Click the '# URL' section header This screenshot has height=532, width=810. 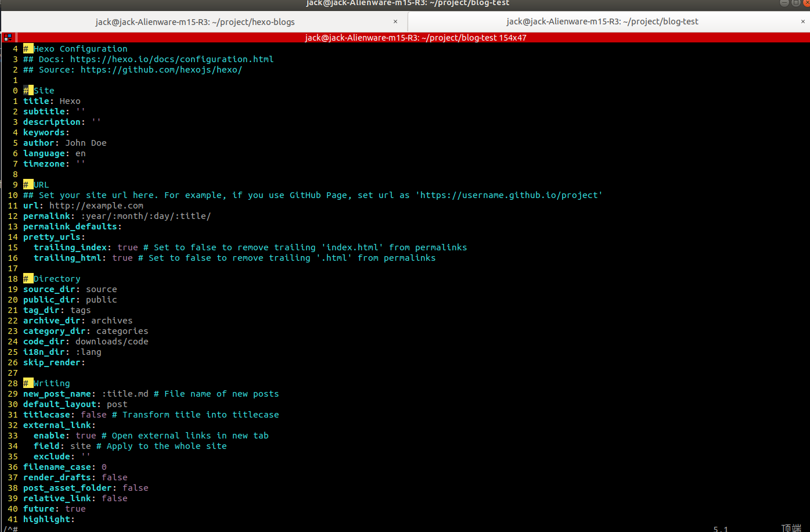tap(36, 185)
